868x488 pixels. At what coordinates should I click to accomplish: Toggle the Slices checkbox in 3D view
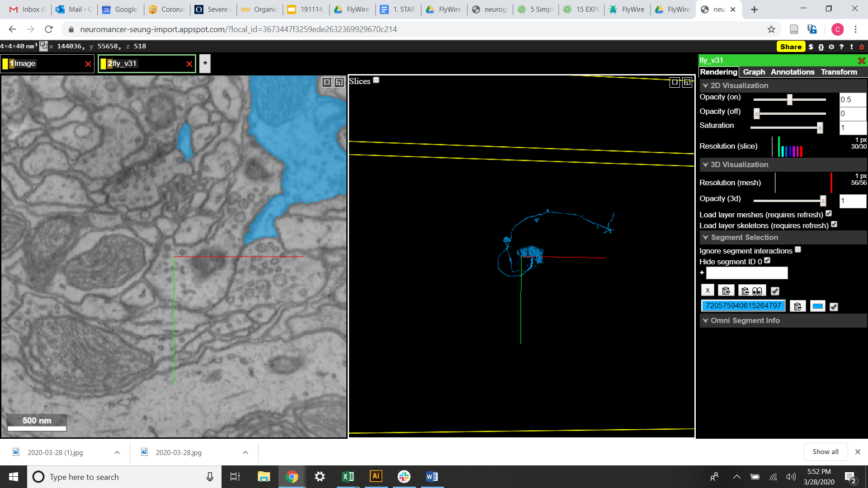376,80
